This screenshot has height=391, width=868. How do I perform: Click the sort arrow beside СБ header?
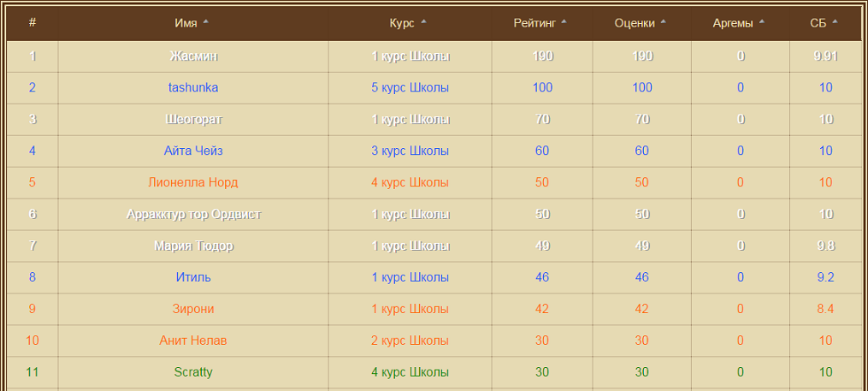click(x=836, y=22)
